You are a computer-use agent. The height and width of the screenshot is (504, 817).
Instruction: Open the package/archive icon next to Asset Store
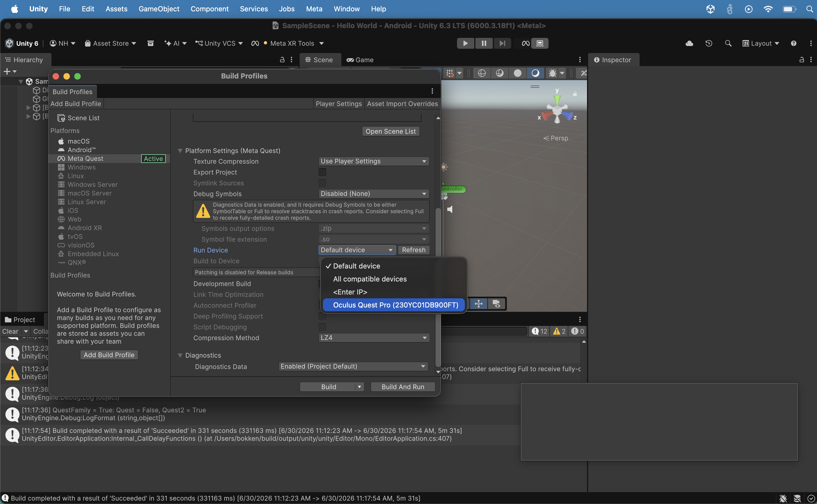click(x=150, y=43)
